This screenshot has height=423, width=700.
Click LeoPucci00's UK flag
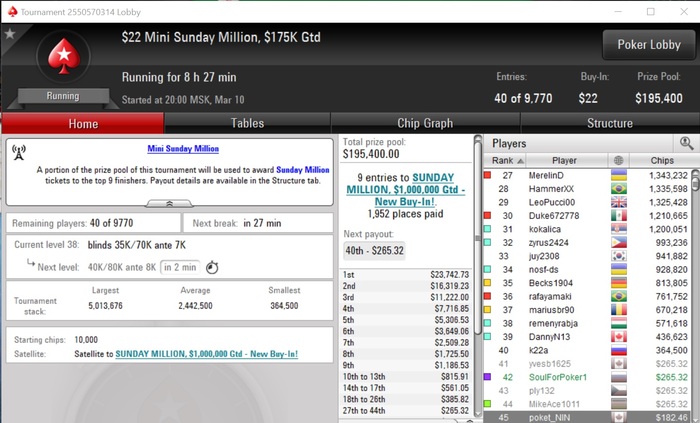pos(619,202)
